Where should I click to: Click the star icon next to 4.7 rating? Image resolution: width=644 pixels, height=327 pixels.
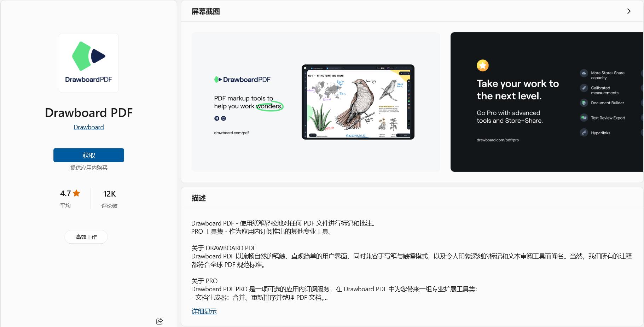point(76,193)
